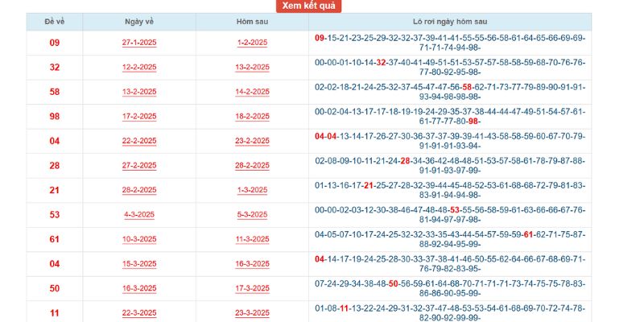Open the 4-3-2025 date link
The width and height of the screenshot is (644, 322).
tap(139, 215)
